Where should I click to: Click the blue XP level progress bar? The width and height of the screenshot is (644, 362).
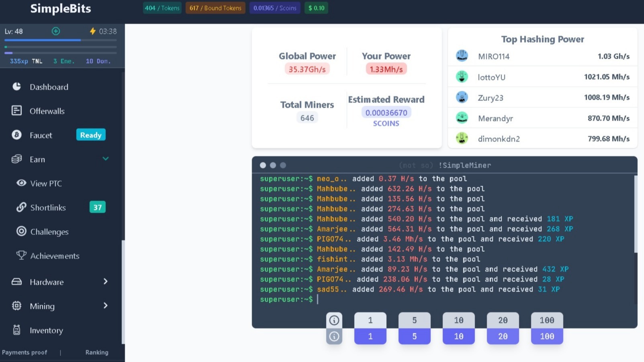(43, 40)
